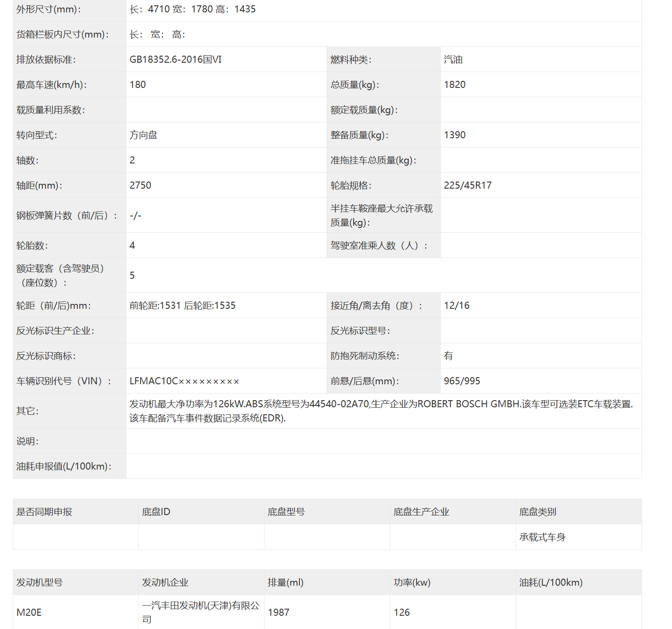This screenshot has width=672, height=629.
Task: Click the 排量(ml) column header
Action: [x=286, y=582]
